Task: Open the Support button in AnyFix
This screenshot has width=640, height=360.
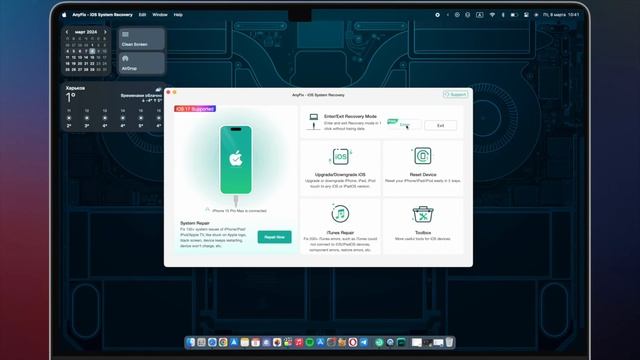Action: 455,94
